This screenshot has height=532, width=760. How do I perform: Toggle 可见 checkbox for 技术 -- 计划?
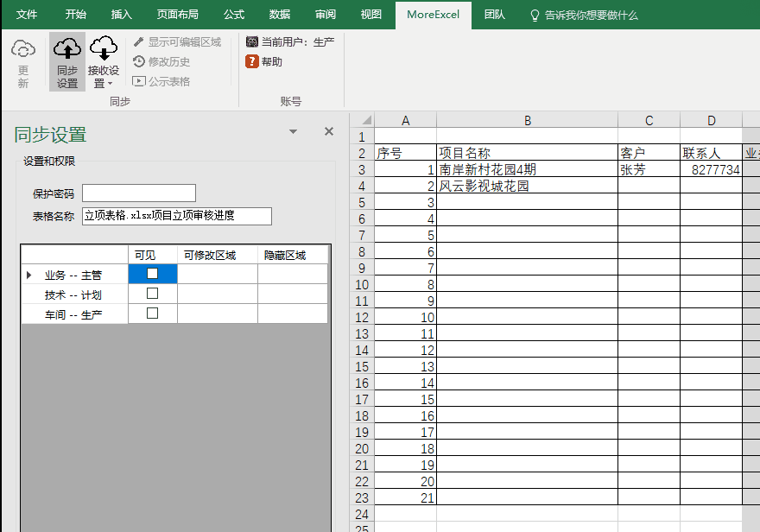(x=152, y=294)
